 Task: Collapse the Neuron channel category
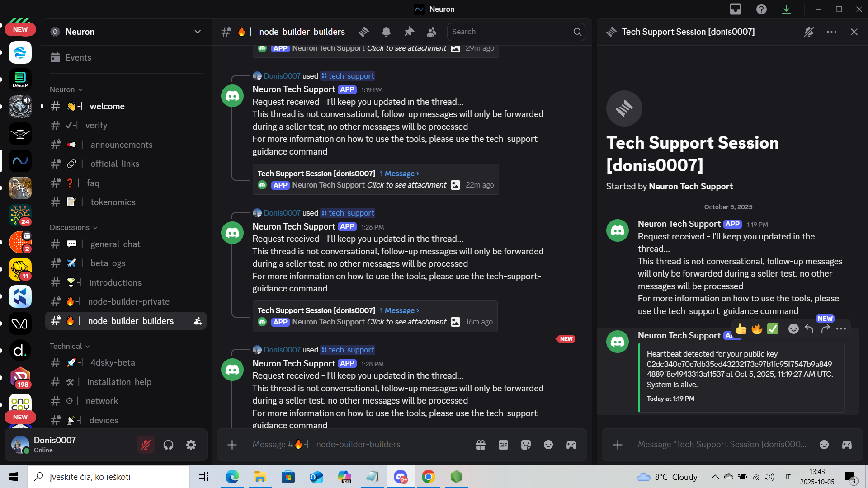pyautogui.click(x=66, y=89)
